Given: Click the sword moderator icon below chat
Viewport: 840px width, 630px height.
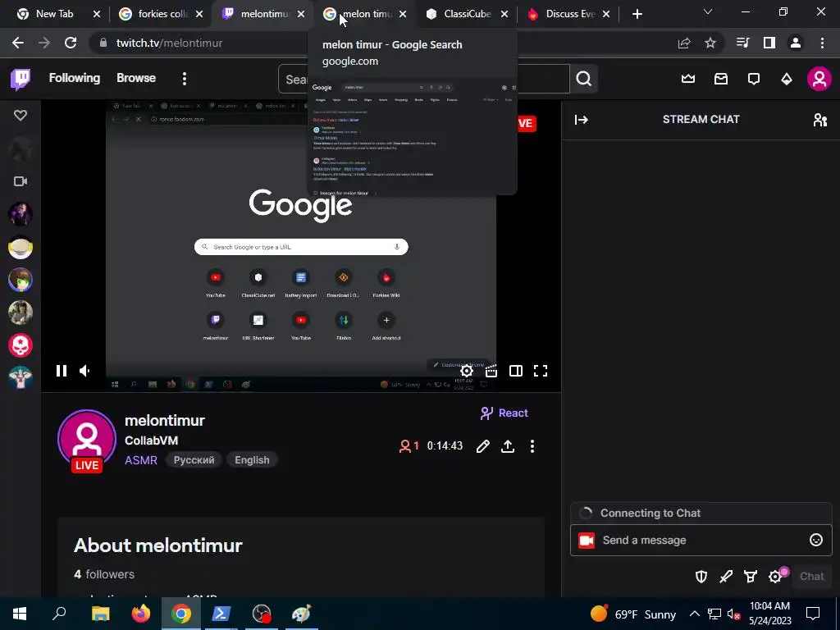Looking at the screenshot, I should (726, 577).
